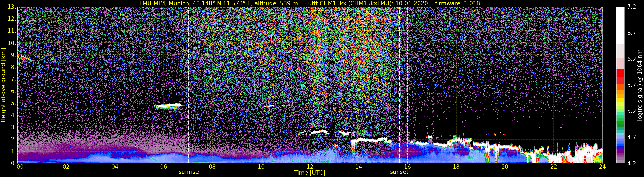
Task: Click the dashed sunrise marker line
Action: pyautogui.click(x=189, y=85)
